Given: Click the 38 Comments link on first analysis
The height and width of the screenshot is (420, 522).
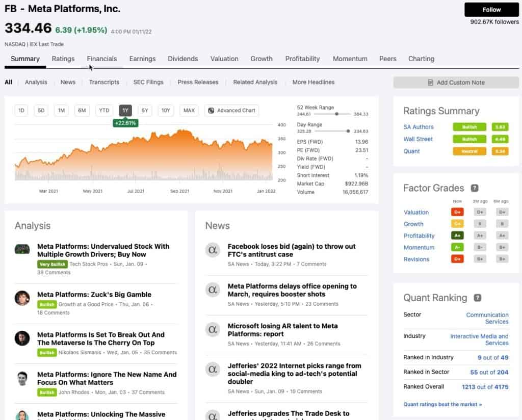Looking at the screenshot, I should click(x=54, y=272).
